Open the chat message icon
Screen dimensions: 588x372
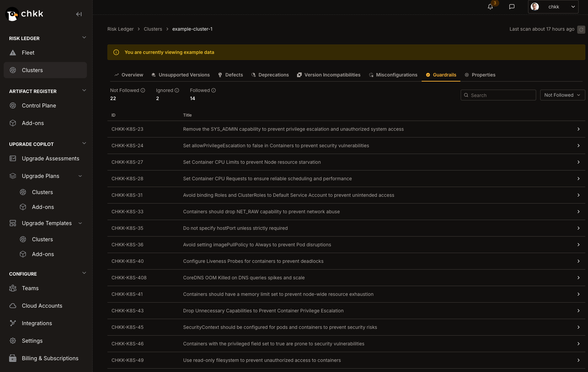tap(512, 7)
